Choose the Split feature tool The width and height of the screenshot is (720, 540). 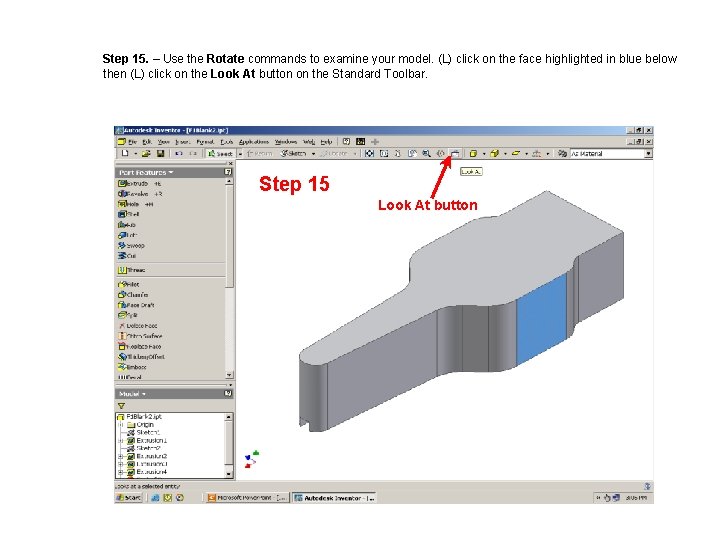pyautogui.click(x=128, y=315)
